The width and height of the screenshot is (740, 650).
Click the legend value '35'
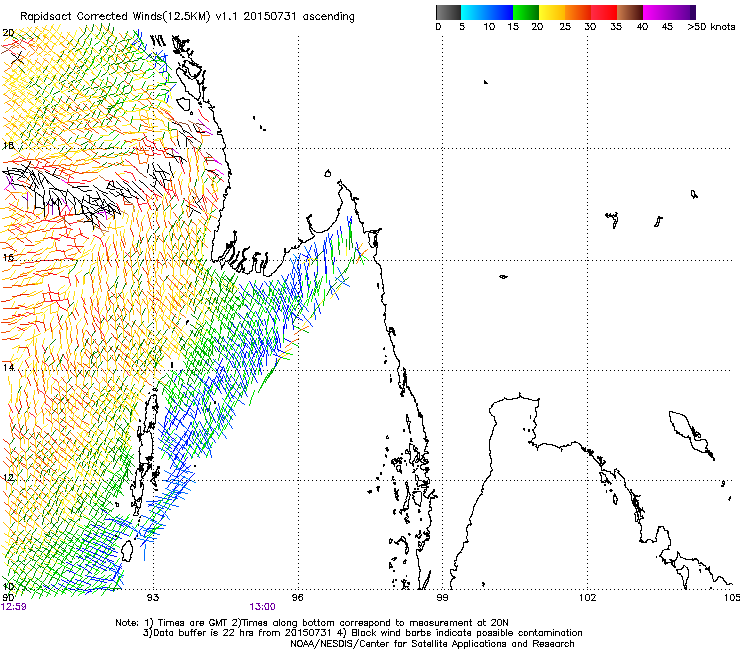coord(616,27)
